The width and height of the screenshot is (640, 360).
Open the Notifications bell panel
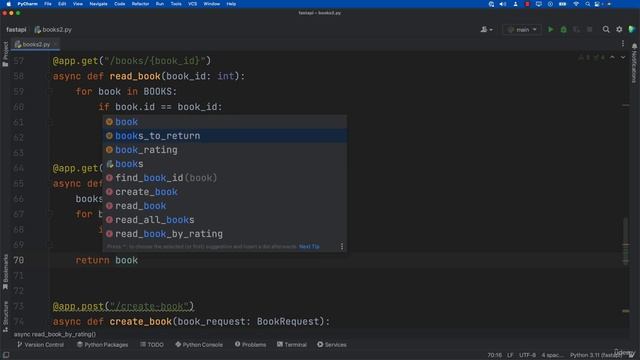coord(634,64)
